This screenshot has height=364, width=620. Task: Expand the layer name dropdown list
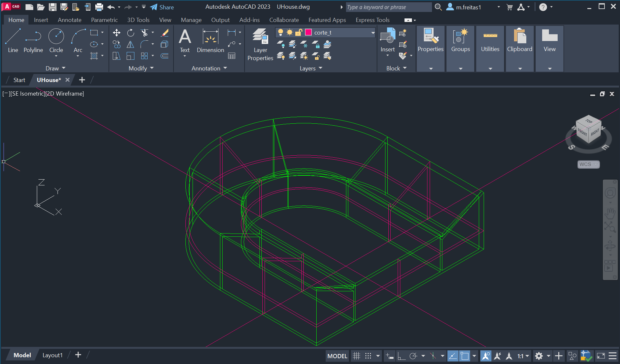[x=373, y=33]
